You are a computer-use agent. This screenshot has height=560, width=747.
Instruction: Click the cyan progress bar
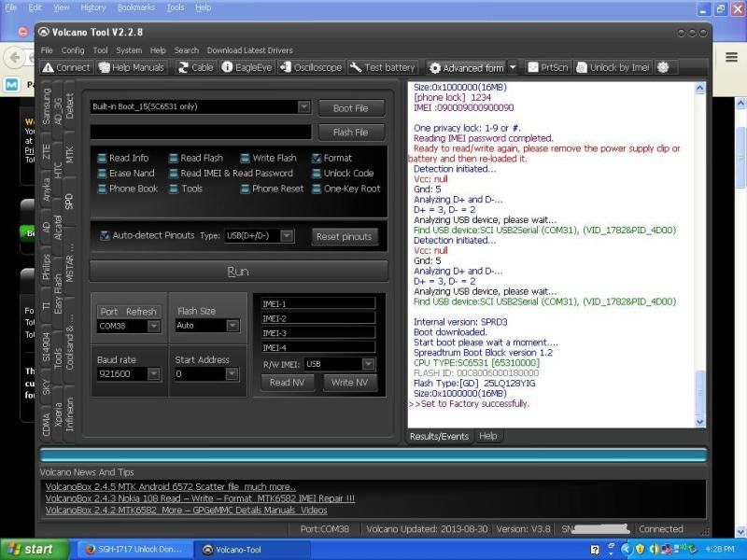click(373, 455)
